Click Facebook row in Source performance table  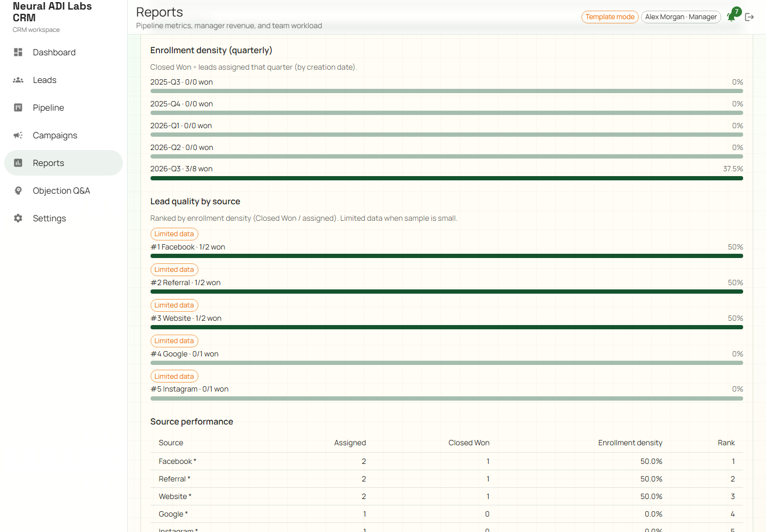coord(447,461)
